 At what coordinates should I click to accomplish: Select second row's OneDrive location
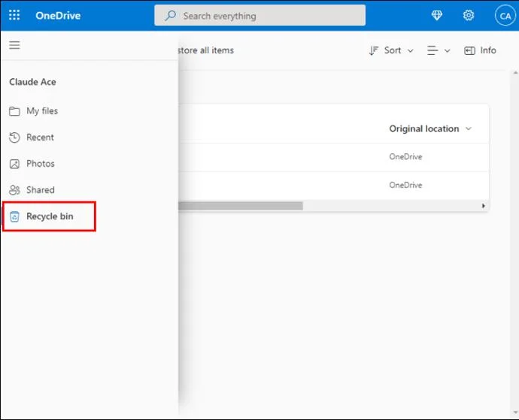coord(405,185)
